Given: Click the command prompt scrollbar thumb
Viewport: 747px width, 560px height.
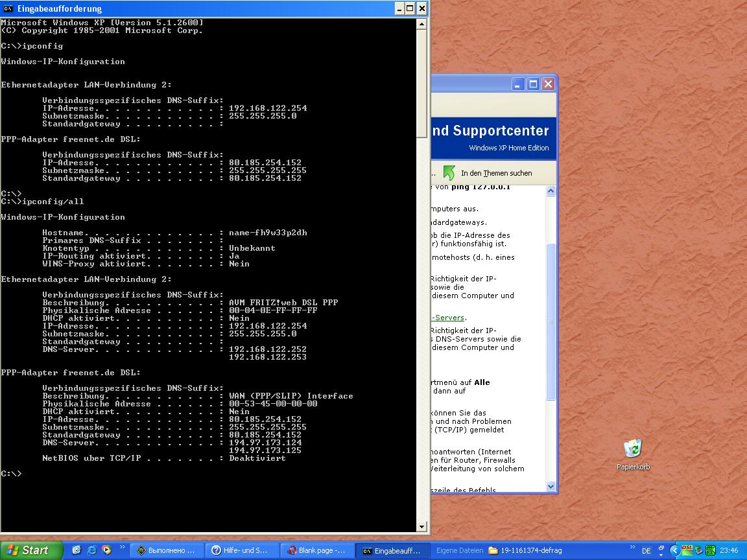Looking at the screenshot, I should (421, 84).
